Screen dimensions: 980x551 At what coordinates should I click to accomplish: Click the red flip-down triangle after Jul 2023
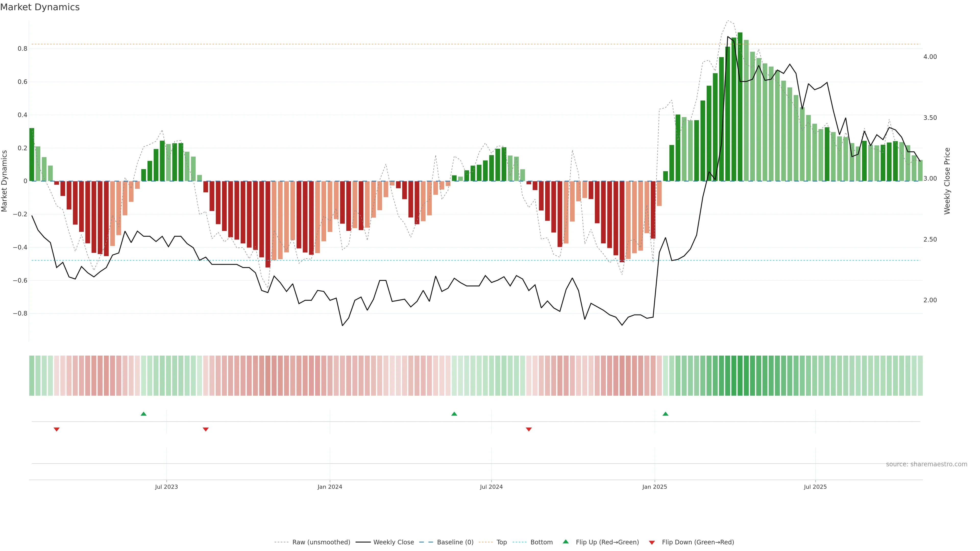206,429
